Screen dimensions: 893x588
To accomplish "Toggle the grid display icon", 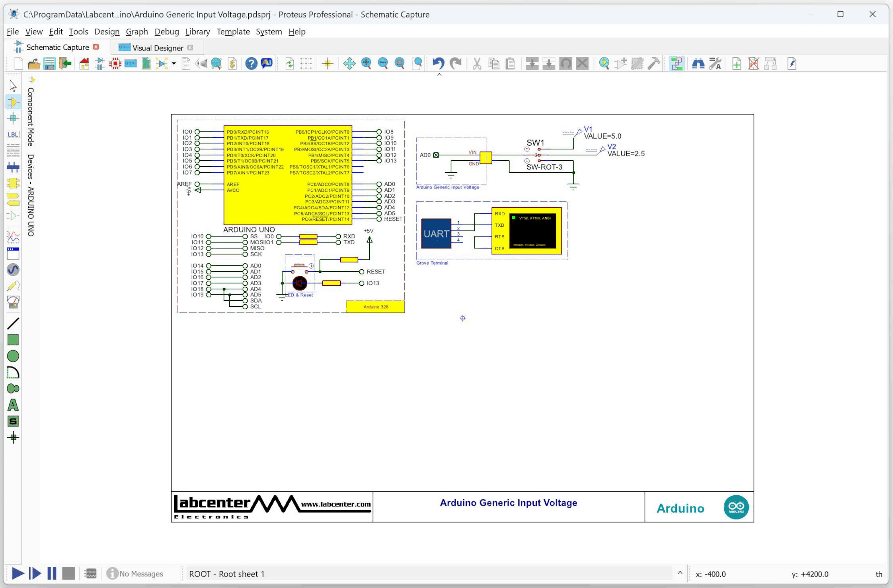I will [306, 63].
